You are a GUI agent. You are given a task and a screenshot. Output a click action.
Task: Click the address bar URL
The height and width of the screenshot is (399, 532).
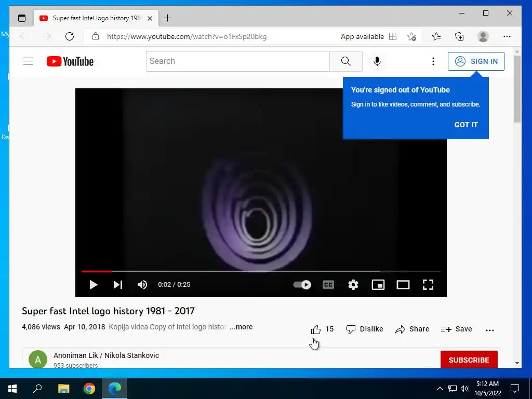[187, 37]
